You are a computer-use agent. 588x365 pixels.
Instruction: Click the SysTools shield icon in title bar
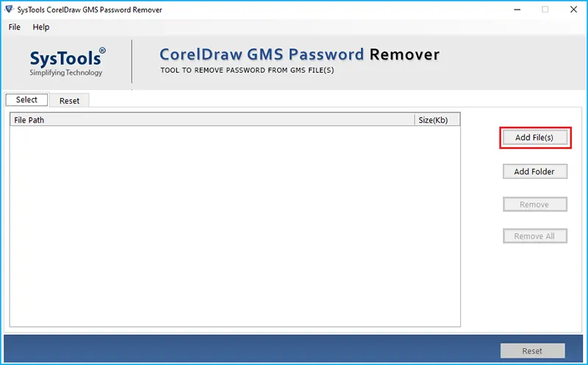9,10
